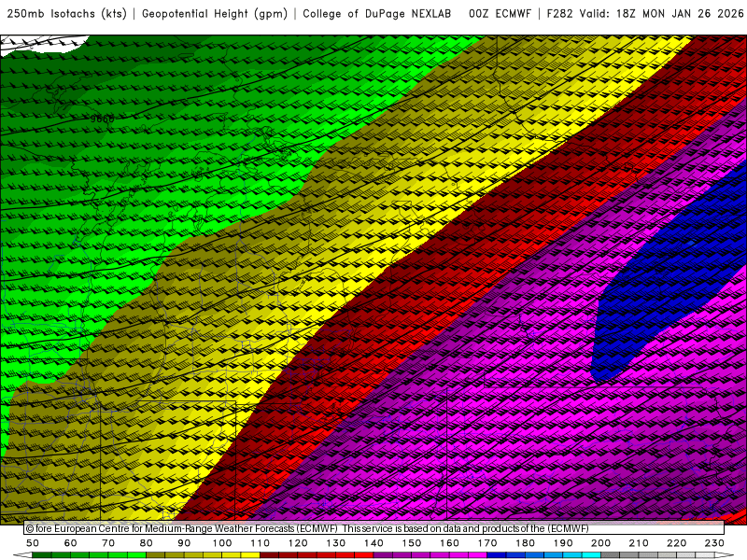Click the white below-50-knot area on map
This screenshot has height=560, width=747.
45,44
